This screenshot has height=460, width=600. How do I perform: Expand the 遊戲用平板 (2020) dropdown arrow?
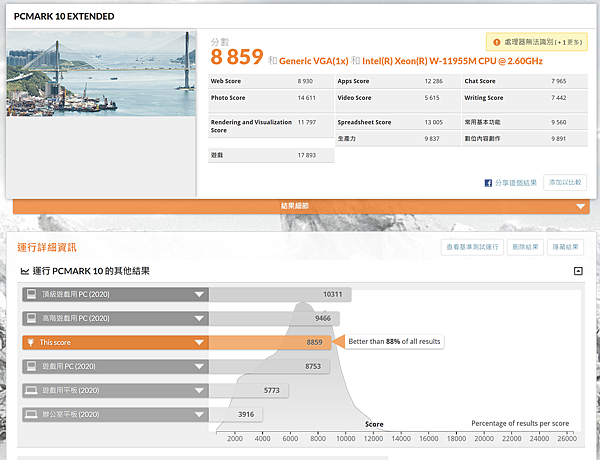click(x=199, y=390)
